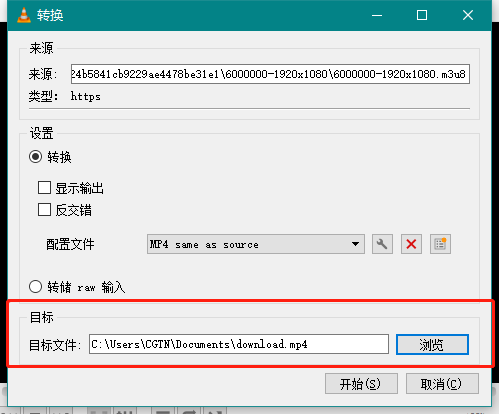Close the 转换 dialog window
The width and height of the screenshot is (499, 414).
468,15
